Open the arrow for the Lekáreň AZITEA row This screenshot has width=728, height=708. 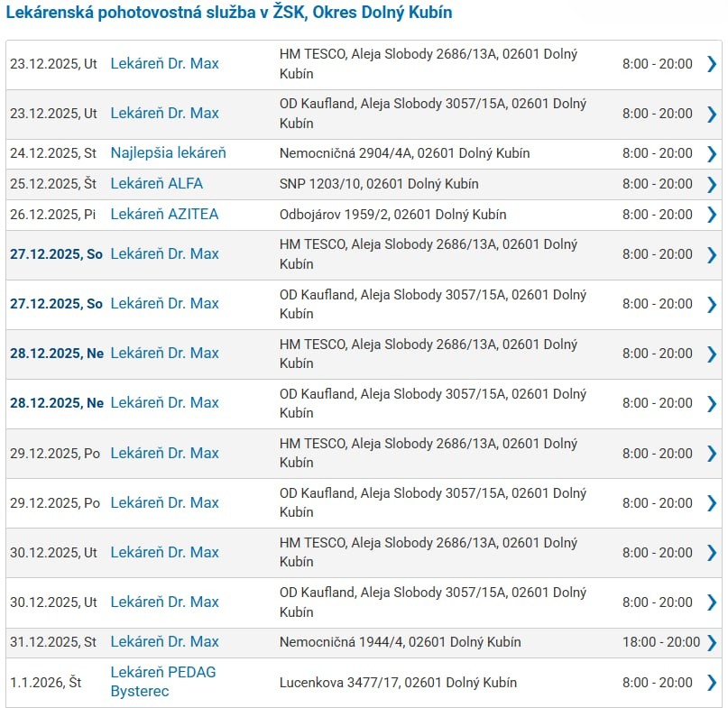click(711, 215)
